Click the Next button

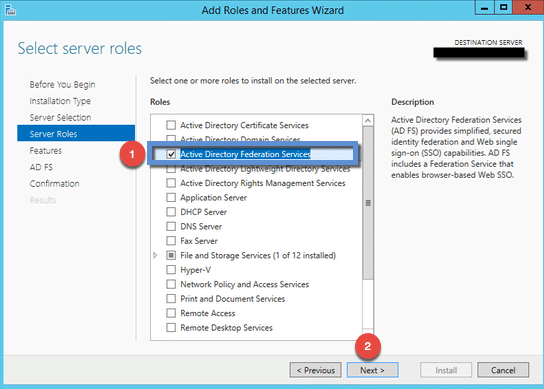(x=372, y=370)
